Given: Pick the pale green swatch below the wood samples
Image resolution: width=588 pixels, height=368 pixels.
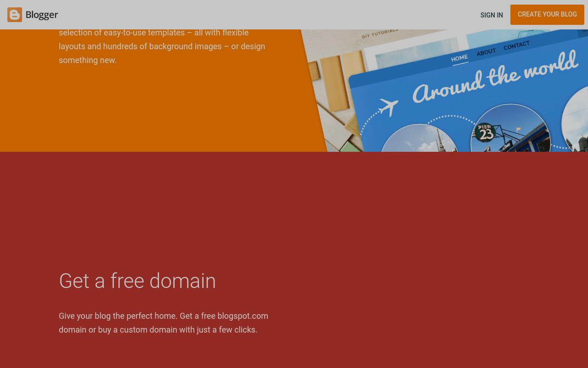Looking at the screenshot, I should pos(351,146).
